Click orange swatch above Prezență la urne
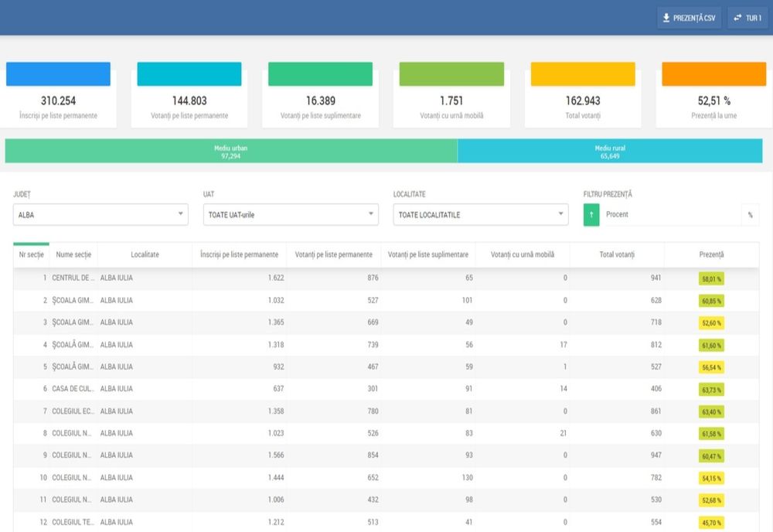The image size is (773, 532). coord(713,74)
